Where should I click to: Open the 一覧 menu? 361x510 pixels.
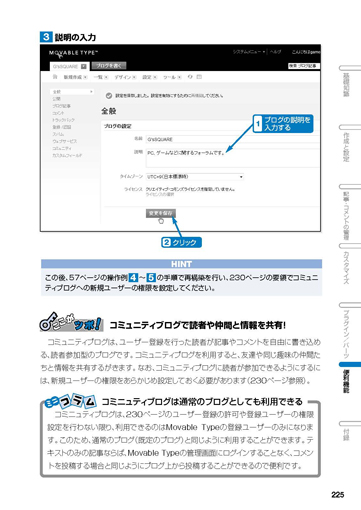[101, 77]
